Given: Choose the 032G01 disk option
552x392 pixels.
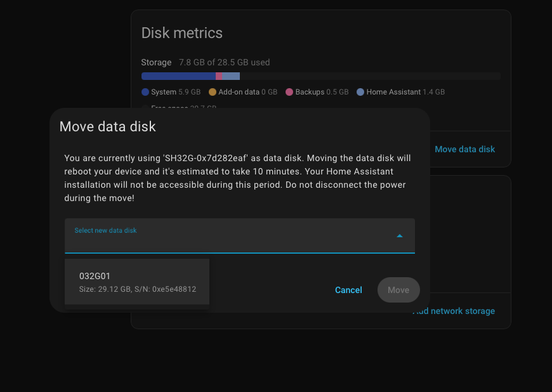Looking at the screenshot, I should (x=137, y=282).
